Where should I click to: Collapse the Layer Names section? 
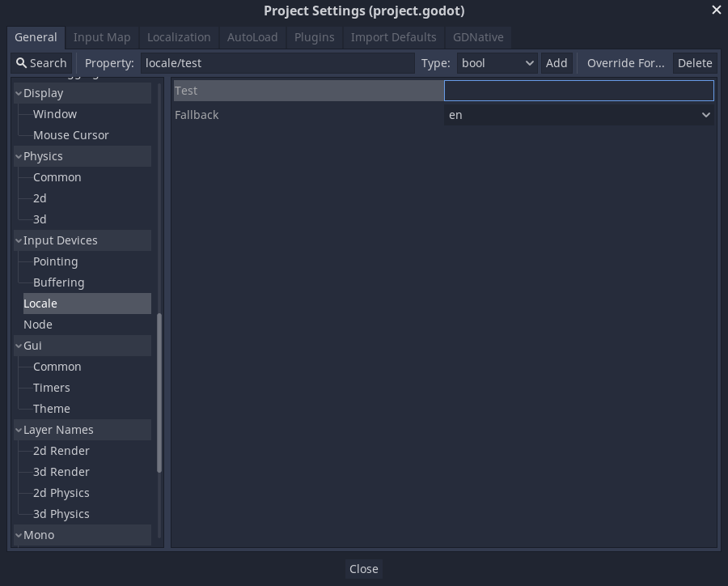[19, 430]
